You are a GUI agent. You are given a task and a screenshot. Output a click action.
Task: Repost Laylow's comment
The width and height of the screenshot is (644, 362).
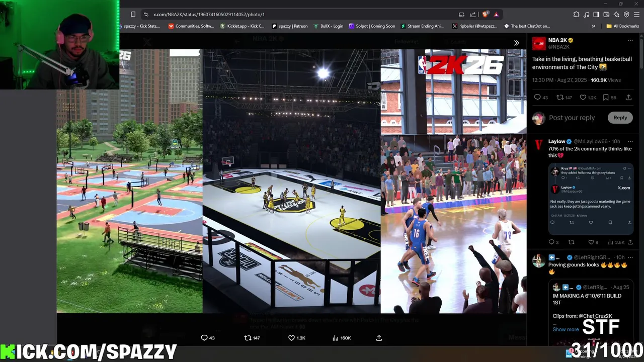[x=571, y=242]
